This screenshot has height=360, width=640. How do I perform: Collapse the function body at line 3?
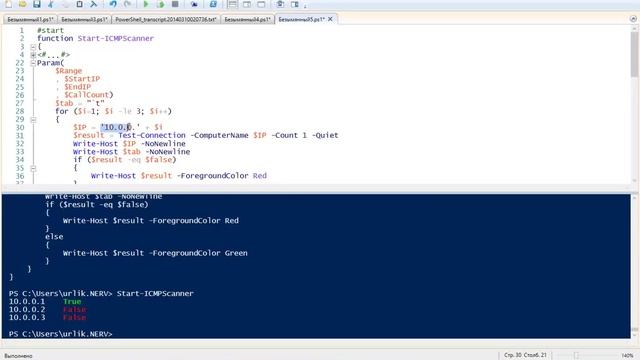(x=33, y=47)
